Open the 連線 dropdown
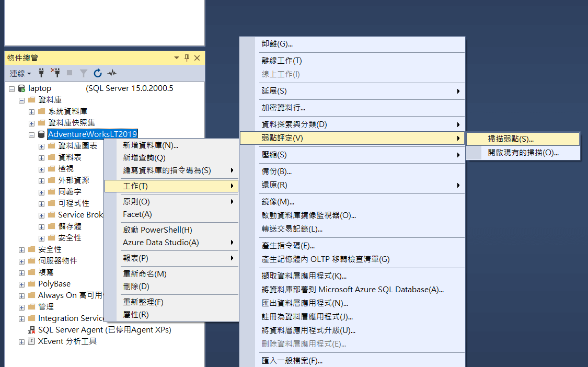This screenshot has height=367, width=588. tap(20, 73)
